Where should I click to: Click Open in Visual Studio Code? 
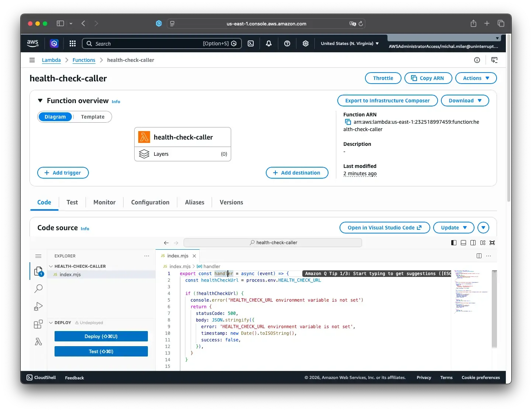385,228
